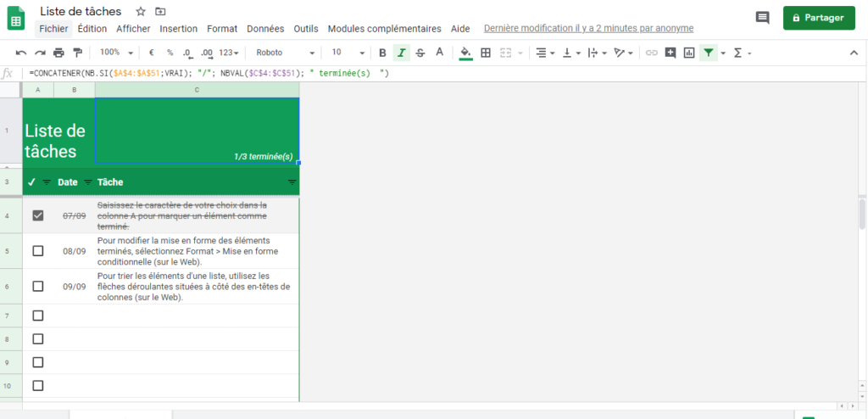Star the document Liste de tâches
Image resolution: width=868 pixels, height=419 pixels.
[x=141, y=12]
